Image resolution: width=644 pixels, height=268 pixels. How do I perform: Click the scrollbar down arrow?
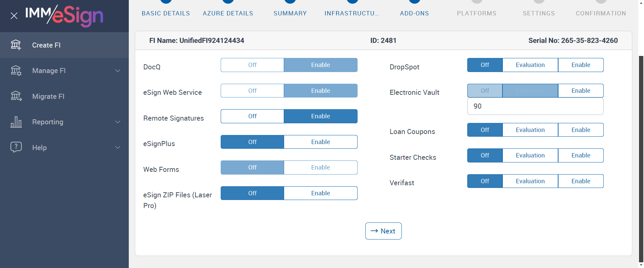641,265
